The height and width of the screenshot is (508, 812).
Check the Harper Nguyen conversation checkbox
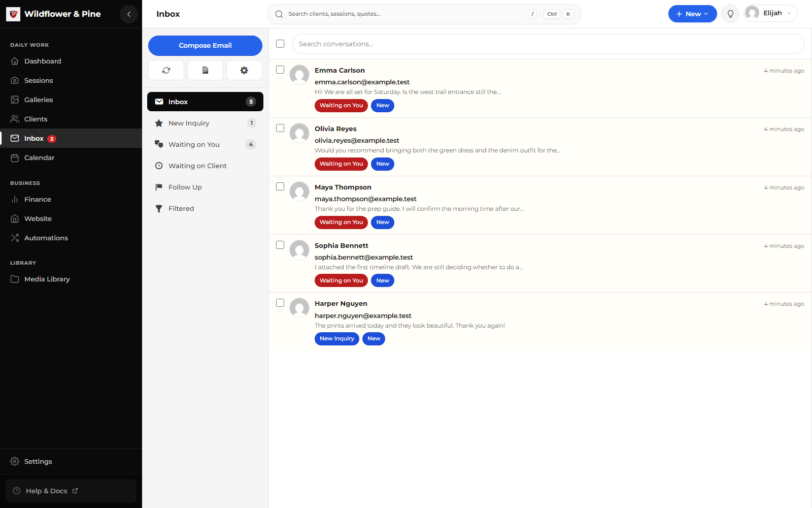coord(280,303)
